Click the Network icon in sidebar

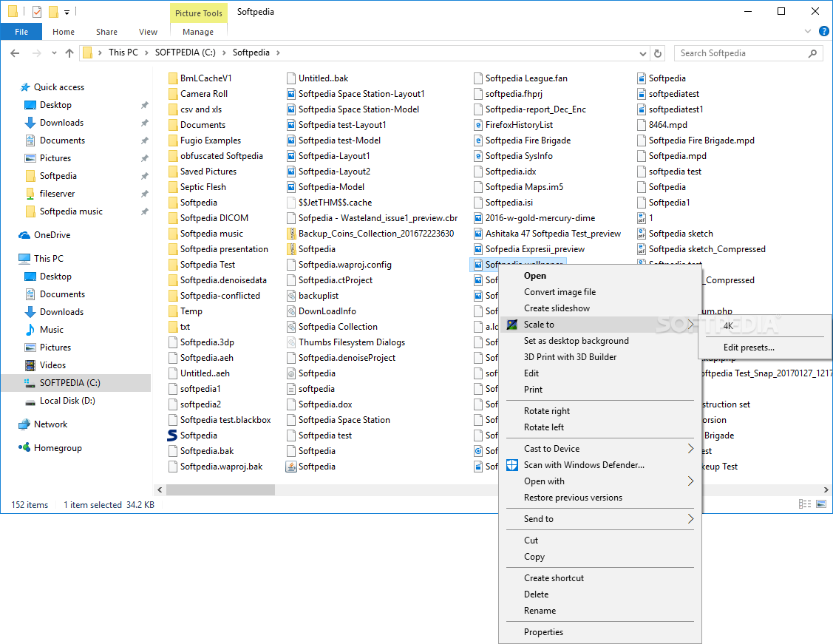click(24, 424)
